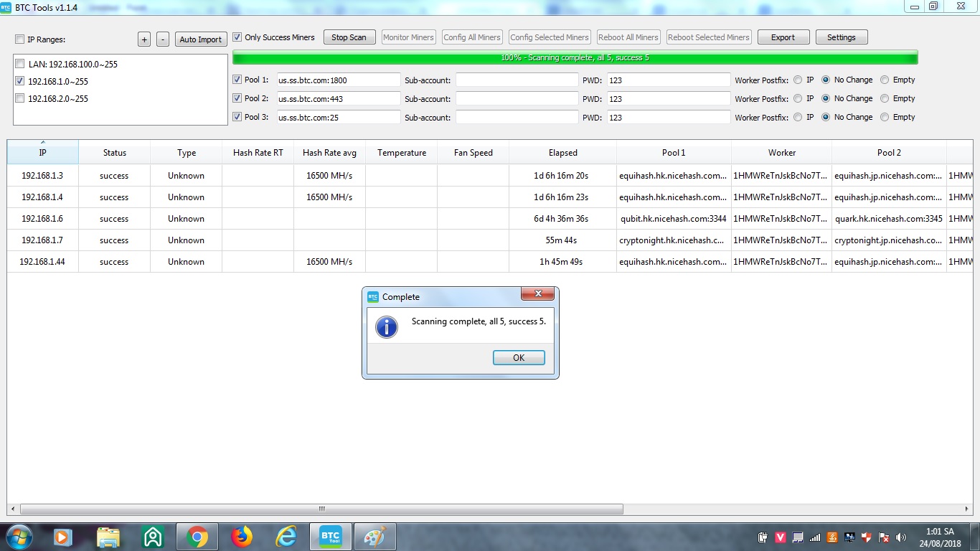Open Windows Explorer folder icon in taskbar
980x551 pixels.
pyautogui.click(x=108, y=537)
